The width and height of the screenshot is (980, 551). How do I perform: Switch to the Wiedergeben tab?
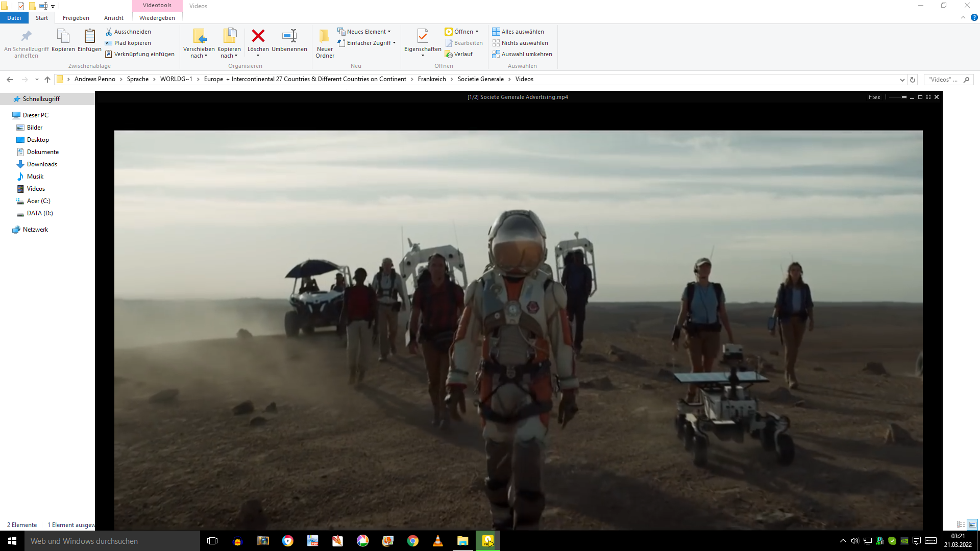click(x=157, y=18)
